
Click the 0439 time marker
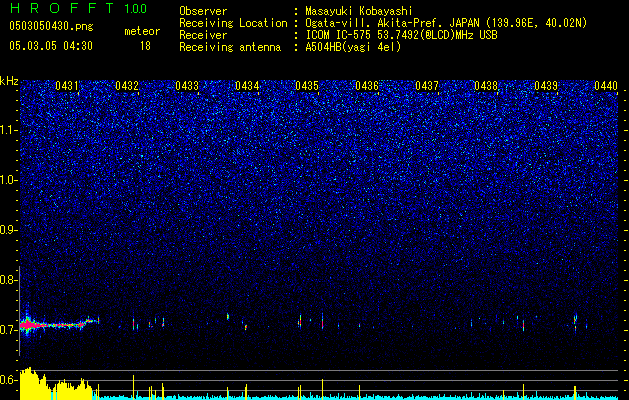pos(546,86)
